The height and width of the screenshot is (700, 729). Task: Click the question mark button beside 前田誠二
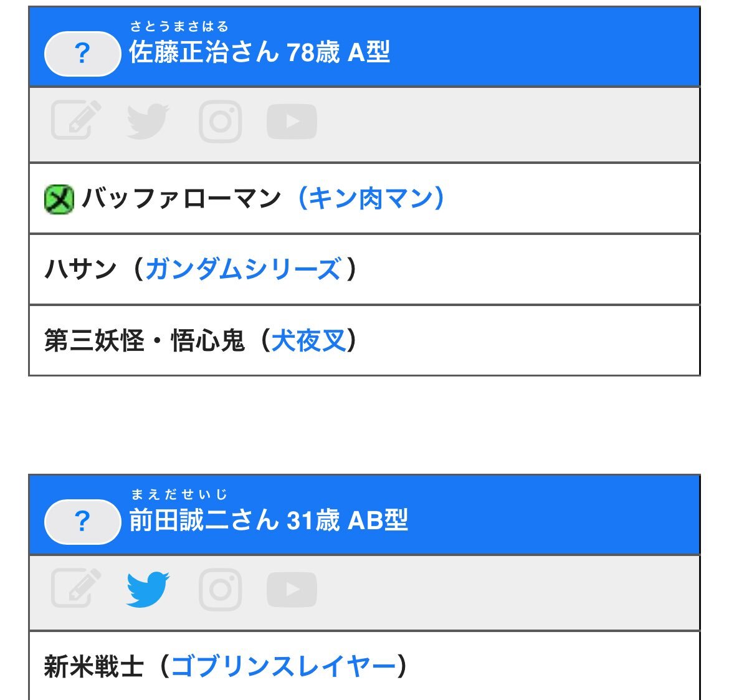coord(83,521)
